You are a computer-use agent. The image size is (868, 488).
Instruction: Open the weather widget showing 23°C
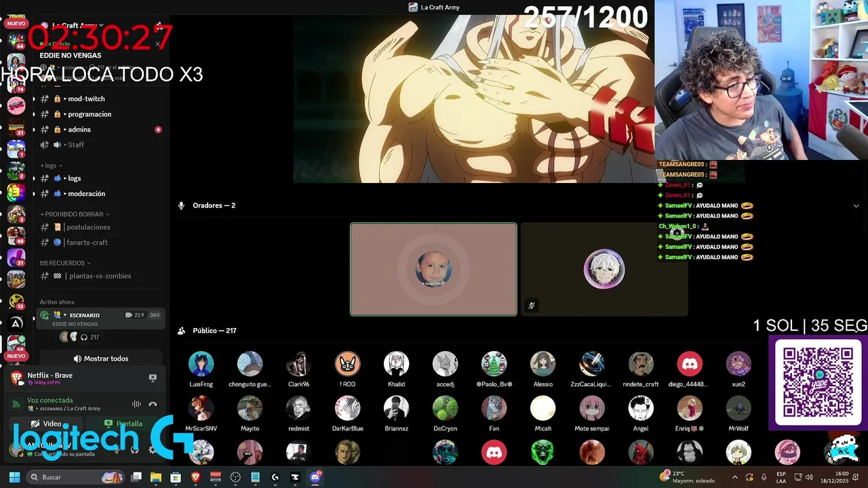pyautogui.click(x=688, y=477)
